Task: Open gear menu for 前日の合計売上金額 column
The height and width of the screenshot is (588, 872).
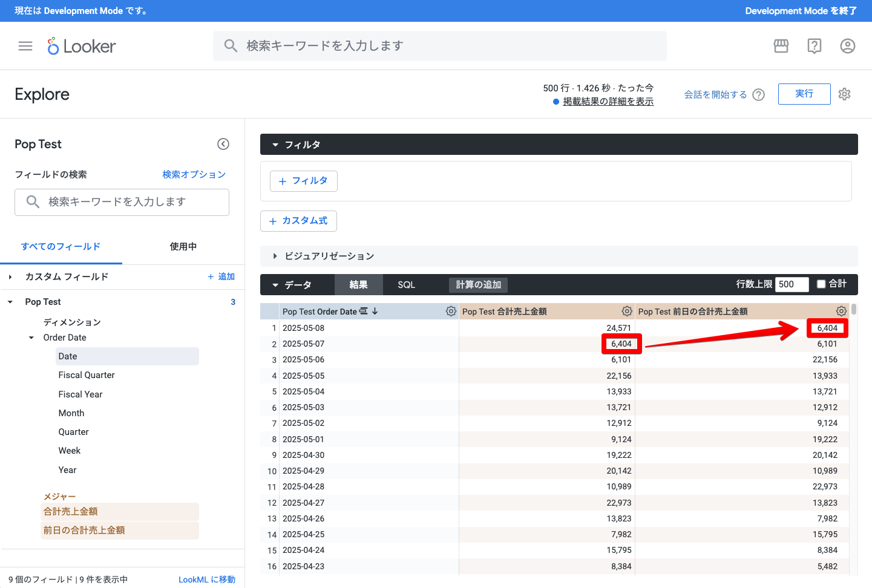Action: point(841,311)
